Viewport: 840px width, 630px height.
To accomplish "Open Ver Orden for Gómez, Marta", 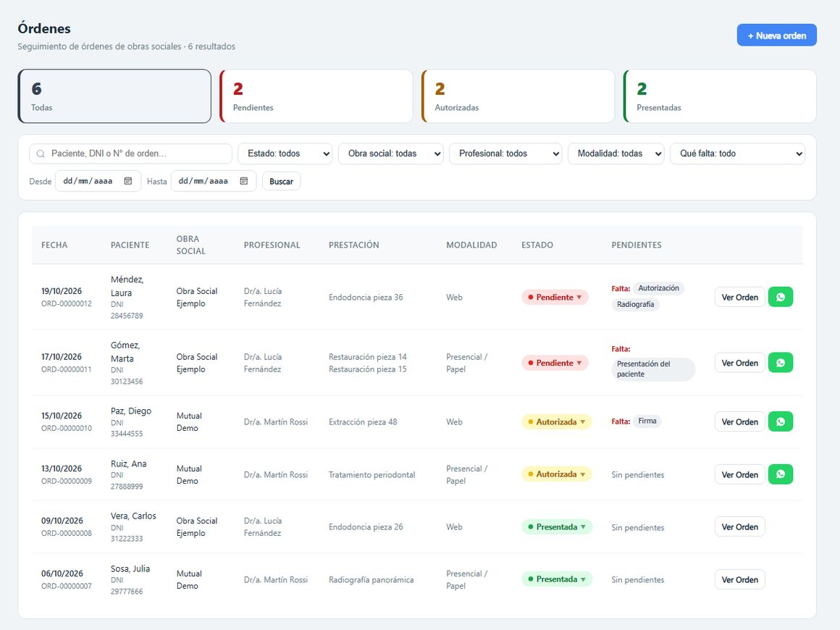I will 740,363.
